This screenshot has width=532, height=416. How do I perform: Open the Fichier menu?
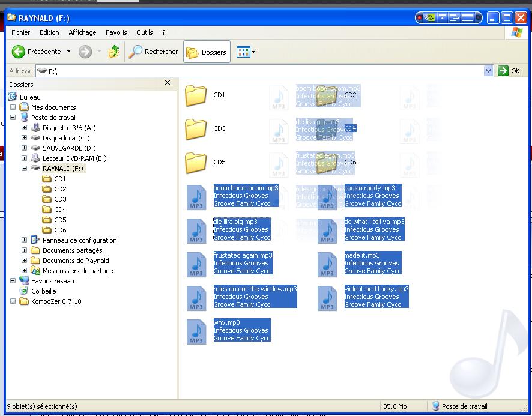pos(20,32)
